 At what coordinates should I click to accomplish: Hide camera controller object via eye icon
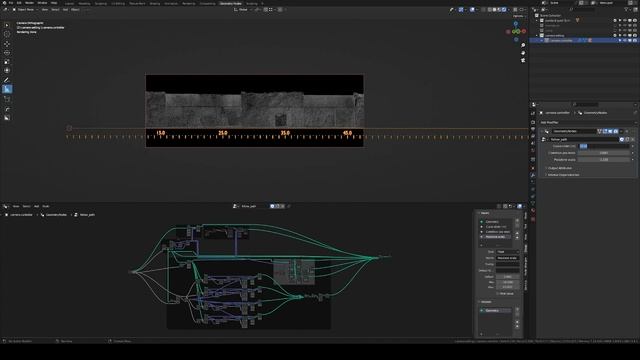pyautogui.click(x=624, y=40)
